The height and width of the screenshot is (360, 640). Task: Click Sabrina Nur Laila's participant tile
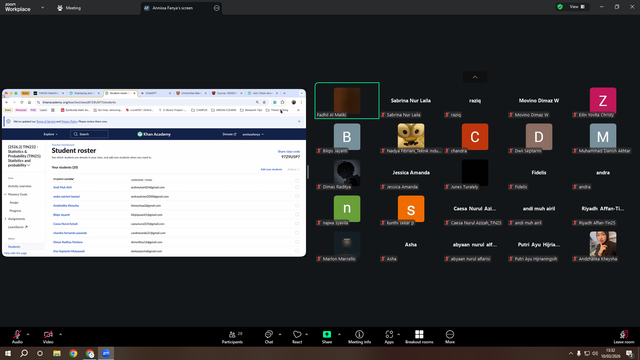(411, 100)
